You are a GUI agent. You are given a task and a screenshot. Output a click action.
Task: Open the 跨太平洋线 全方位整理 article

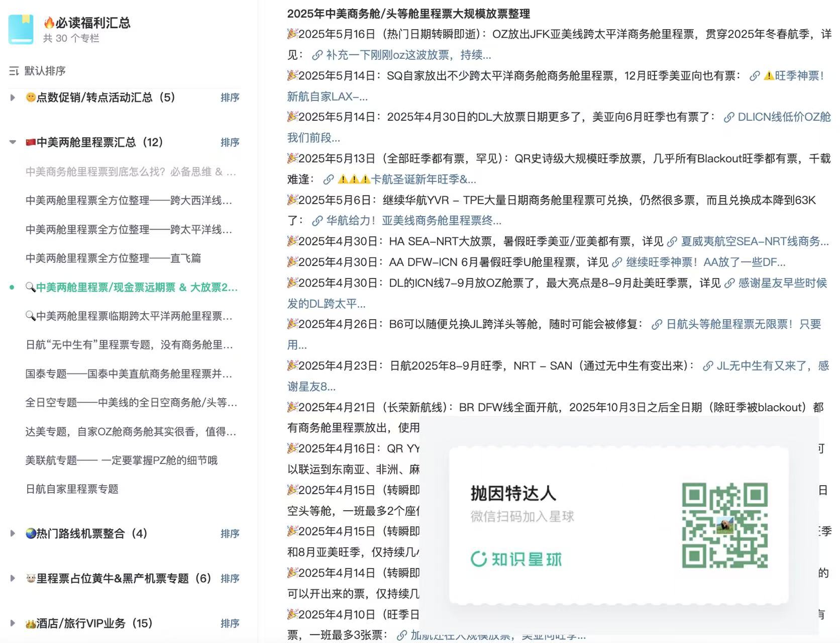129,230
